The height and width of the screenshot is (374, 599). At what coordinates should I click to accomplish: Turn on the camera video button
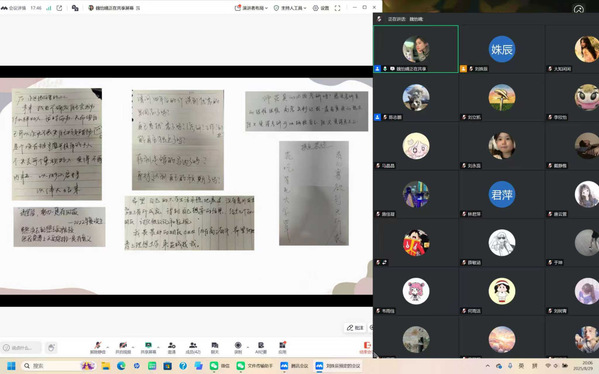tap(123, 348)
